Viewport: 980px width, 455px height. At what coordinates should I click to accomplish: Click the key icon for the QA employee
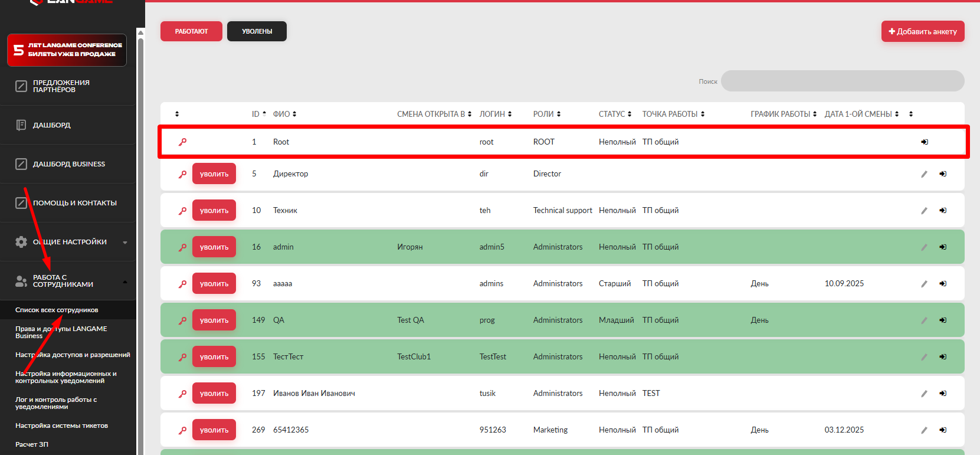pos(182,320)
